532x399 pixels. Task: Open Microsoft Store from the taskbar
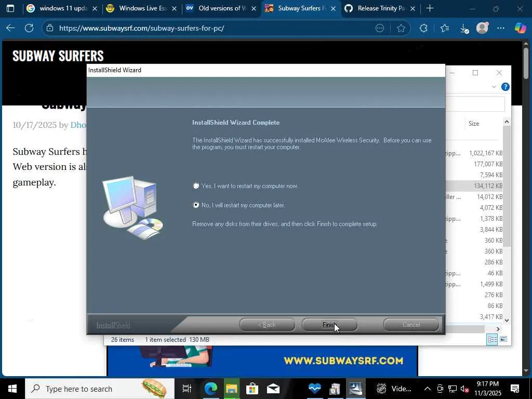[252, 389]
